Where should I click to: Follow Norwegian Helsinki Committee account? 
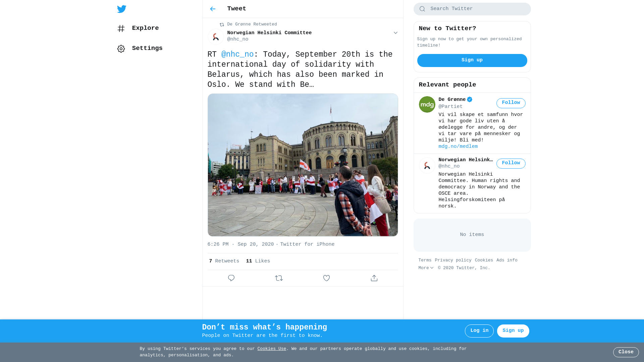511,164
